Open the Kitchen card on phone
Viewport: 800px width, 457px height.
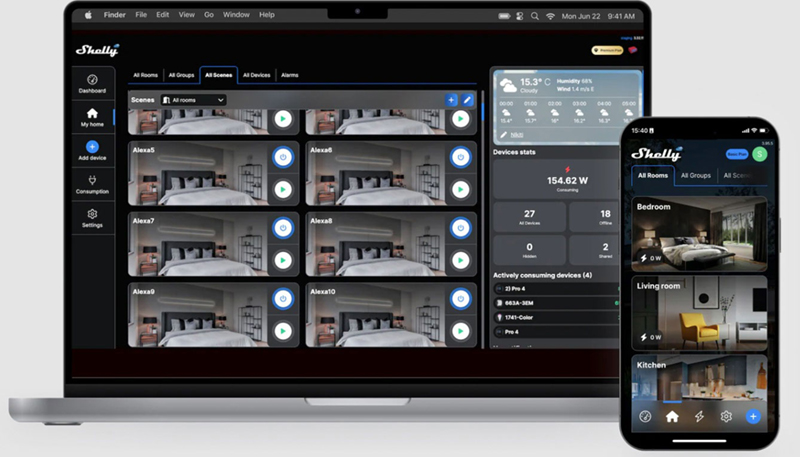(699, 377)
